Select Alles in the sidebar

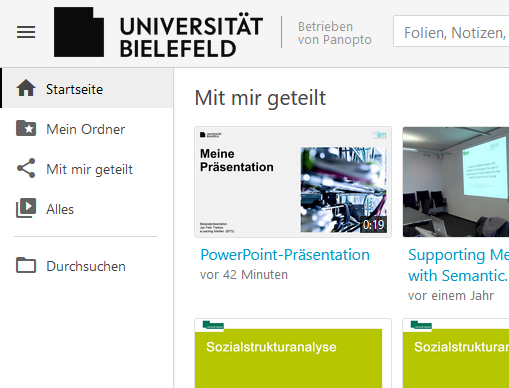pyautogui.click(x=87, y=209)
